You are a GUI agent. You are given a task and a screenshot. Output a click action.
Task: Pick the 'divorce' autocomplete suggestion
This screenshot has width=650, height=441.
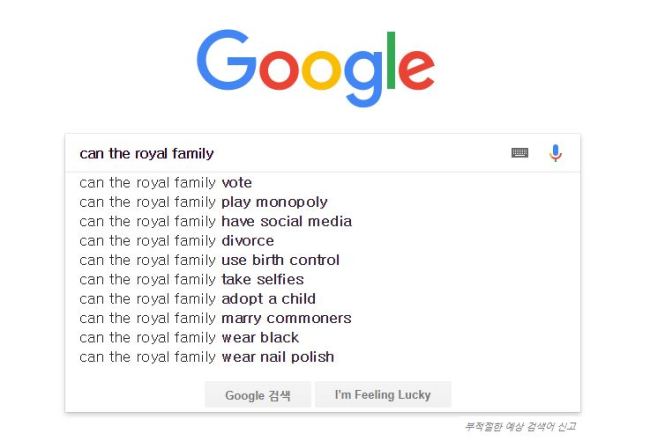(x=323, y=241)
